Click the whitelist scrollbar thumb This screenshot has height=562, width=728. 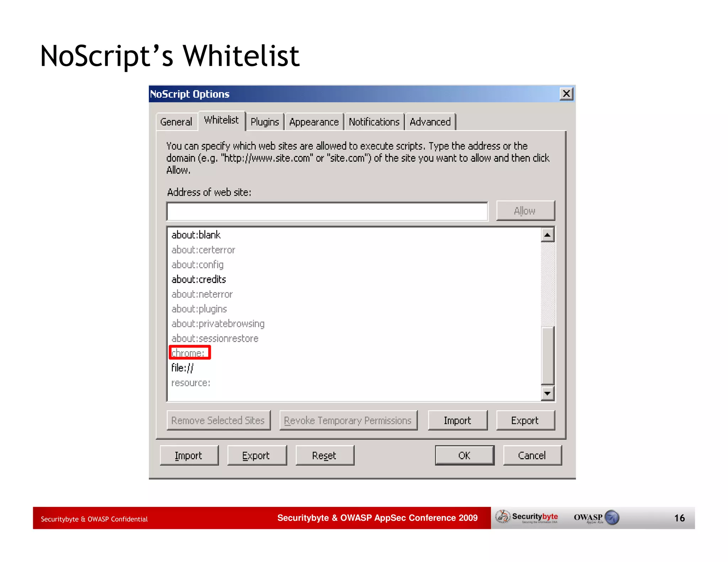pyautogui.click(x=547, y=355)
